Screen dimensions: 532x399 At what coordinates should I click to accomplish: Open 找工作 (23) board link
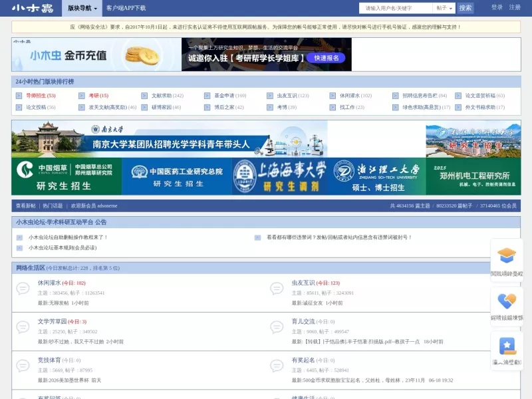click(x=352, y=107)
